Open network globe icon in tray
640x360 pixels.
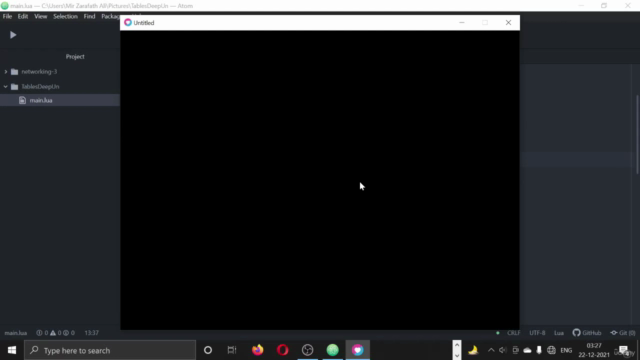551,350
